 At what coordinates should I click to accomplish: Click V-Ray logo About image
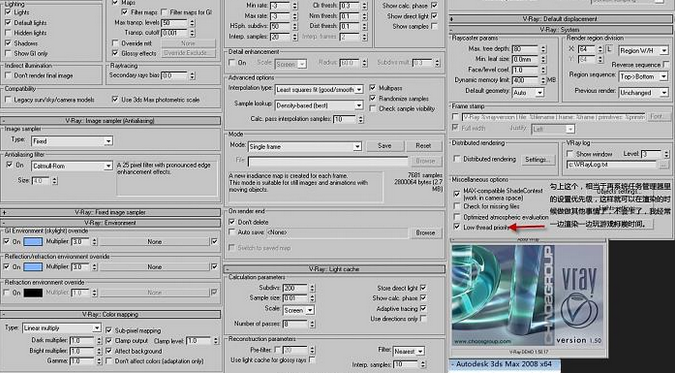click(527, 295)
